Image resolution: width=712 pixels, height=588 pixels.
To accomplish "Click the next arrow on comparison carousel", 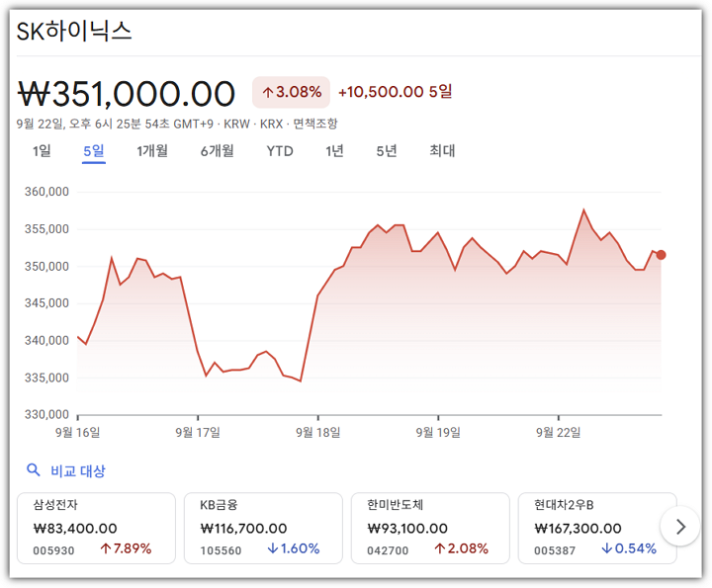I will (679, 527).
